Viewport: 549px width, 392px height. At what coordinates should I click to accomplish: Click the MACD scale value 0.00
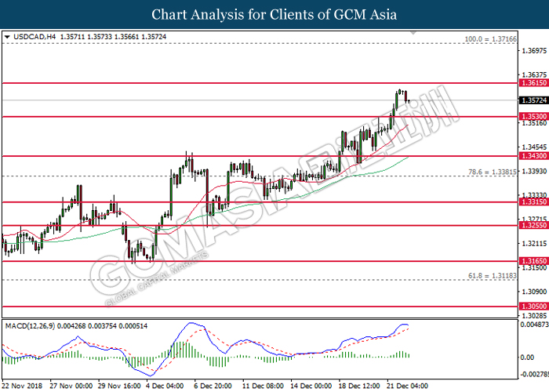pyautogui.click(x=527, y=358)
